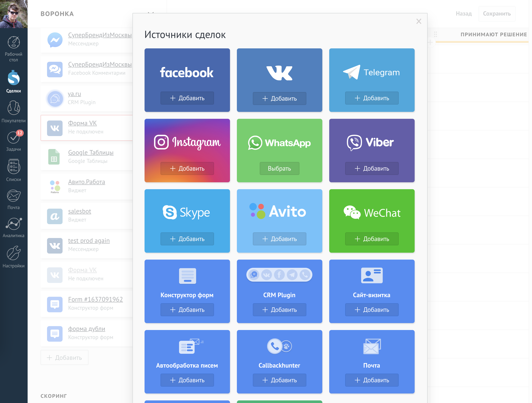The height and width of the screenshot is (403, 532).
Task: Click the Почта envelope icon on card
Action: click(372, 346)
